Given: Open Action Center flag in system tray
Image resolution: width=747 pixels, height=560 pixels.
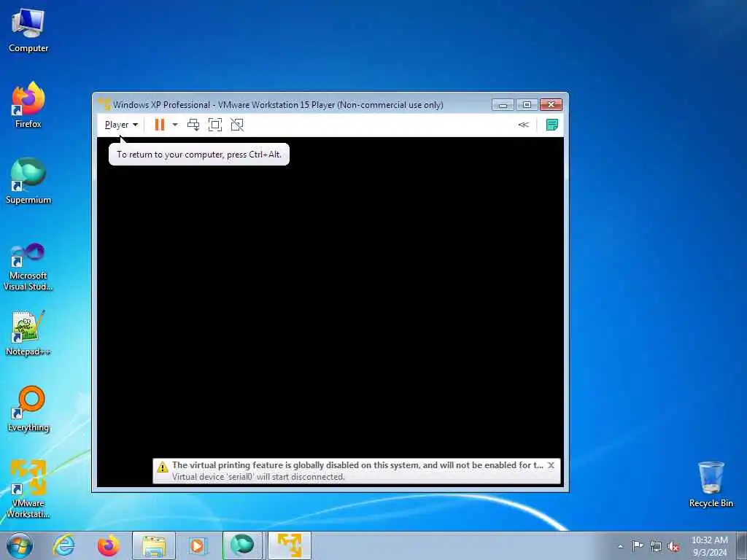Looking at the screenshot, I should tap(638, 546).
